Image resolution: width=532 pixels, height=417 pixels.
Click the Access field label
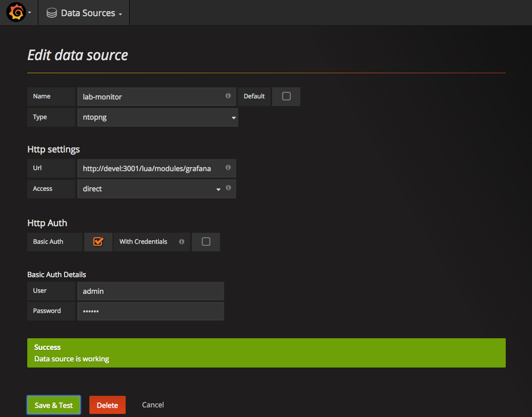tap(43, 189)
